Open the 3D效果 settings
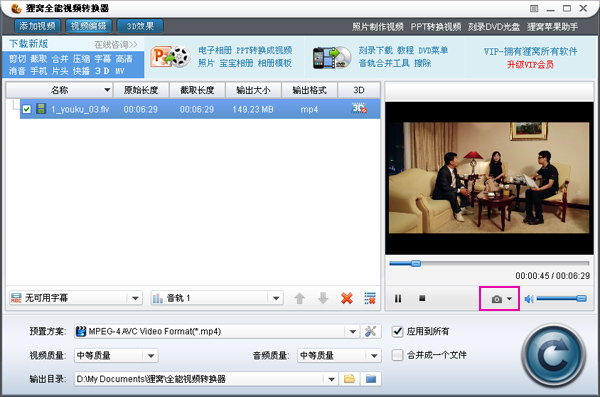Viewport: 600px width, 397px height. (140, 26)
